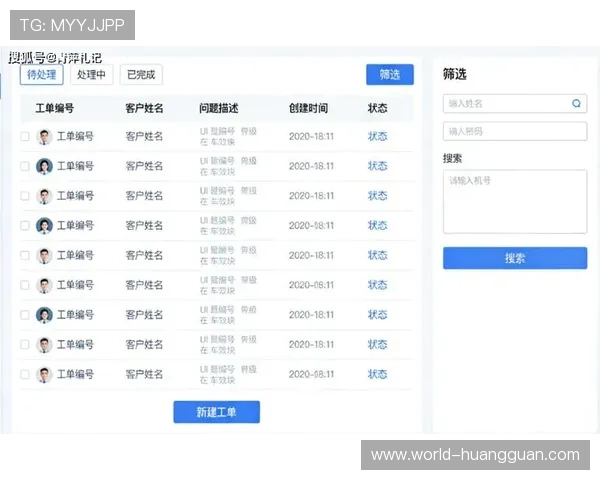Click the avatar in the fifth table row

click(44, 255)
